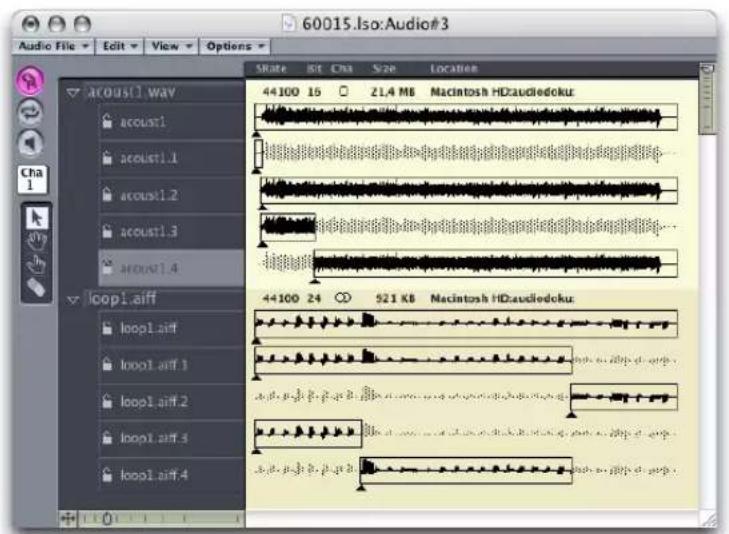Toggle lock on acoust1 region
Image resolution: width=729 pixels, height=534 pixels.
click(x=107, y=121)
